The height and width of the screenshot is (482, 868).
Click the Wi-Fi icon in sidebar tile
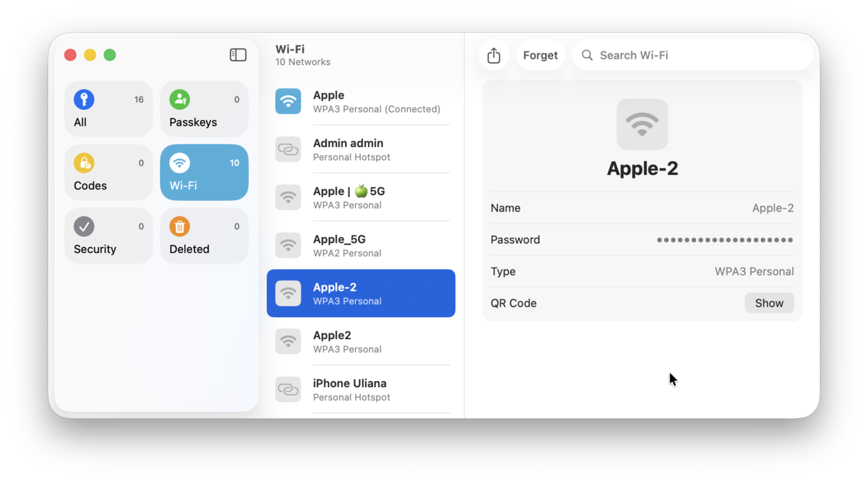coord(180,163)
